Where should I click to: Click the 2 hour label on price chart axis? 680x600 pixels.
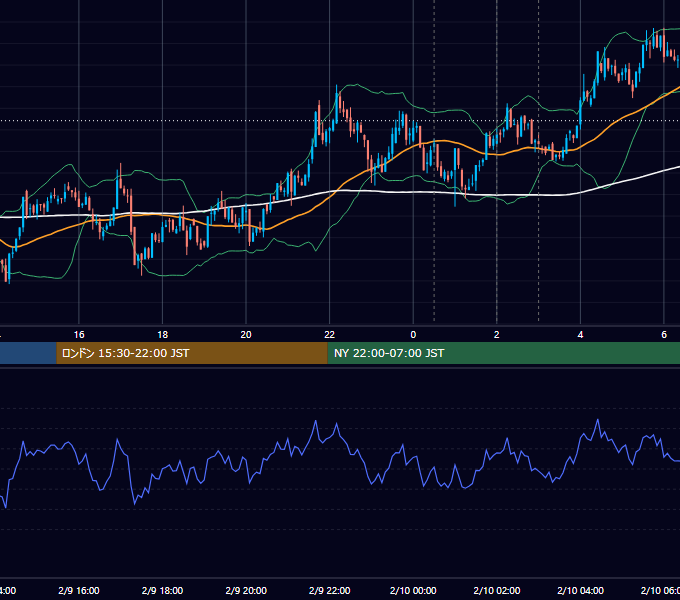pyautogui.click(x=497, y=335)
